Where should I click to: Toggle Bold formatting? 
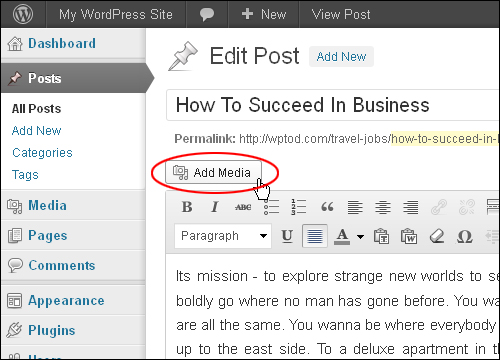(187, 207)
